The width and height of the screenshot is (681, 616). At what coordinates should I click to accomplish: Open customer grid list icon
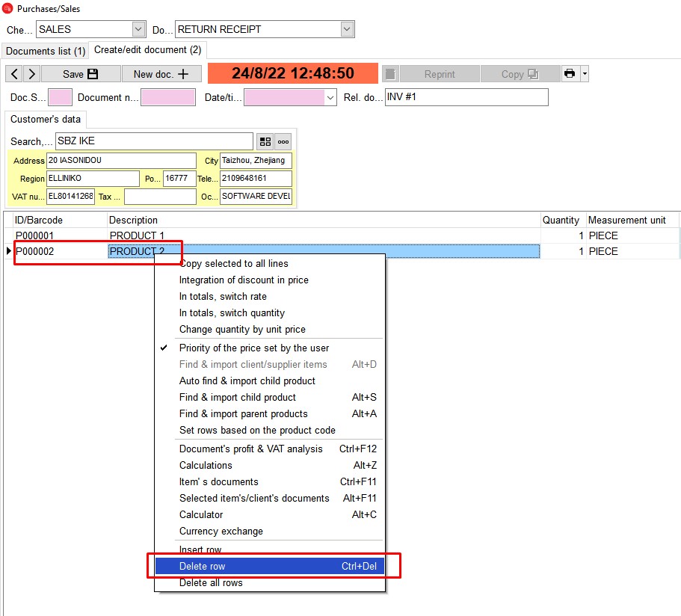[265, 141]
